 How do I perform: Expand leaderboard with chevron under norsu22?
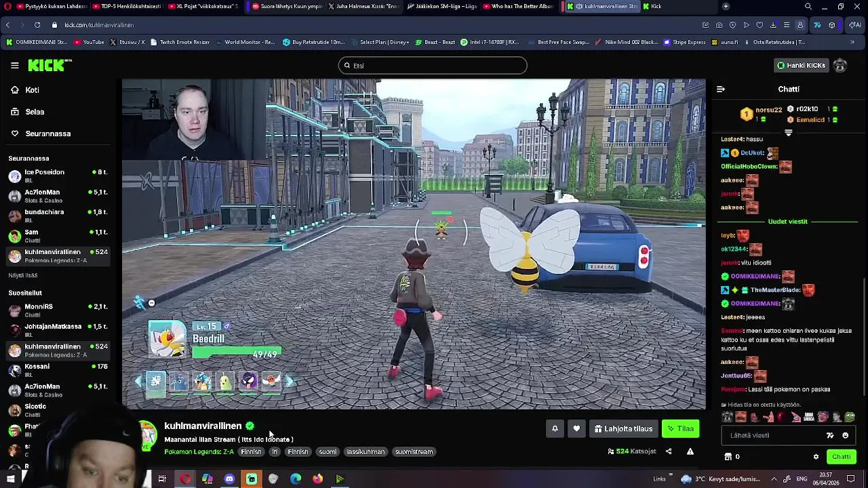pos(788,133)
